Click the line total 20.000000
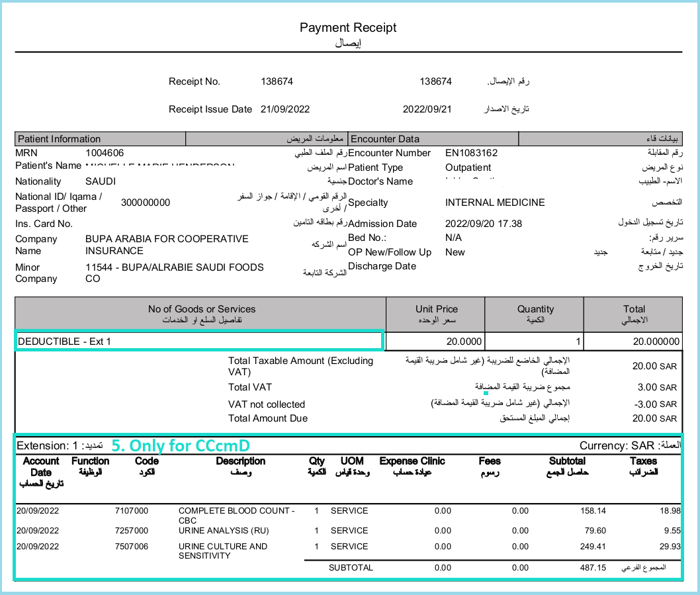This screenshot has height=595, width=700. pyautogui.click(x=656, y=342)
